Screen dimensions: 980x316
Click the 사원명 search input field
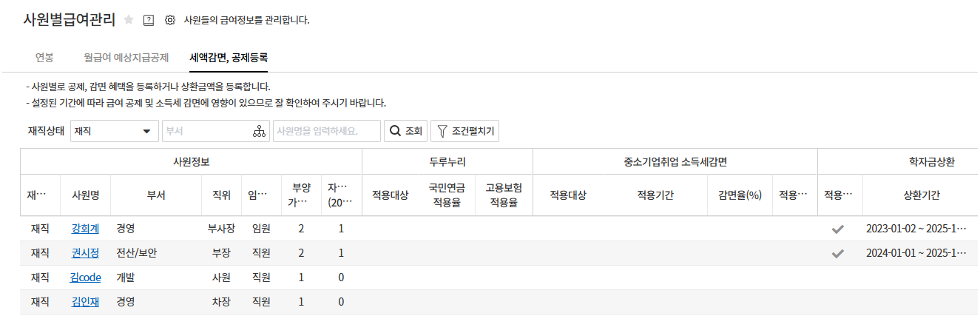point(326,131)
